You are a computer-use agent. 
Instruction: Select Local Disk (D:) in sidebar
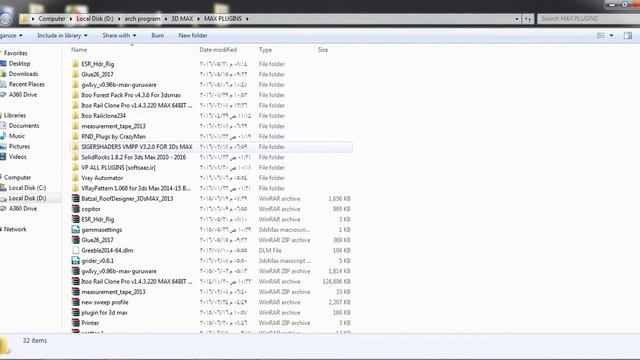(27, 198)
